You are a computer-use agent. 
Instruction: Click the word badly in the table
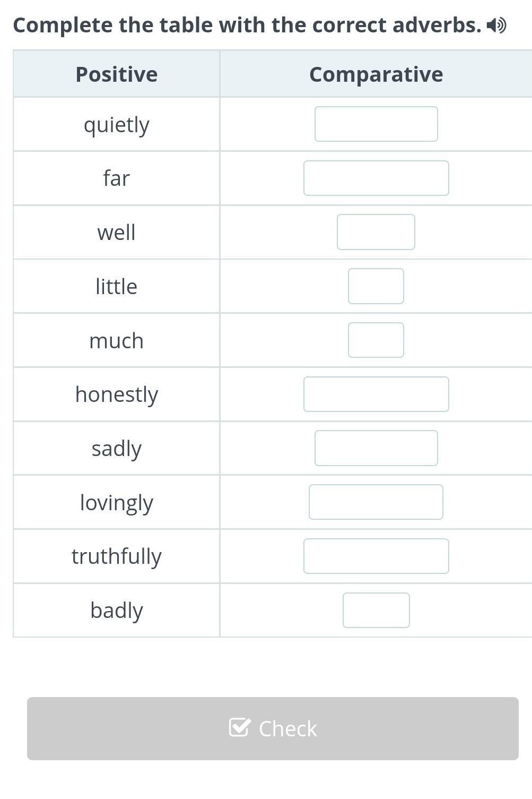(x=116, y=610)
